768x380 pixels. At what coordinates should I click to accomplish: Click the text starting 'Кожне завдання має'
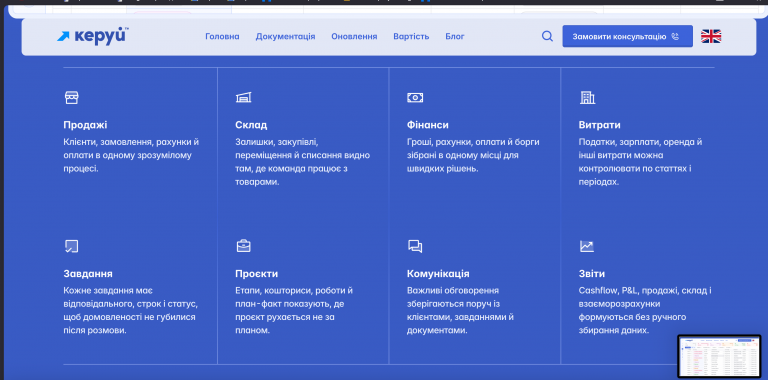pos(131,310)
